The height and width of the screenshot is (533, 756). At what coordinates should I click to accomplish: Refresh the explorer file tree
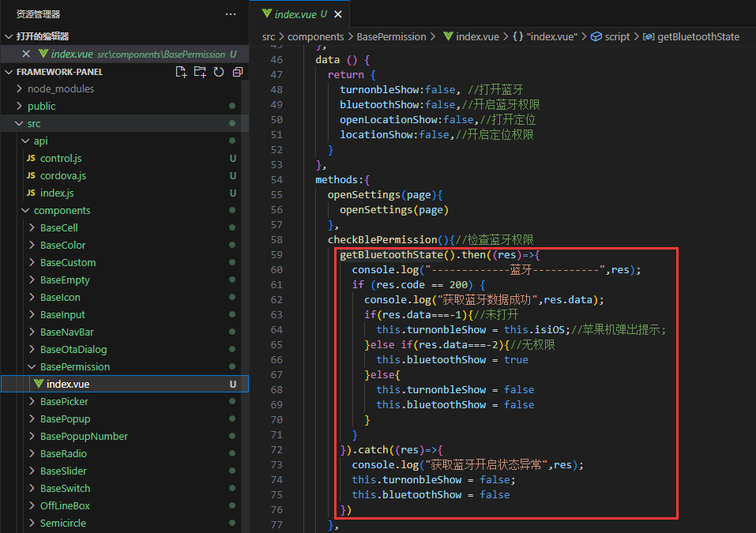218,72
